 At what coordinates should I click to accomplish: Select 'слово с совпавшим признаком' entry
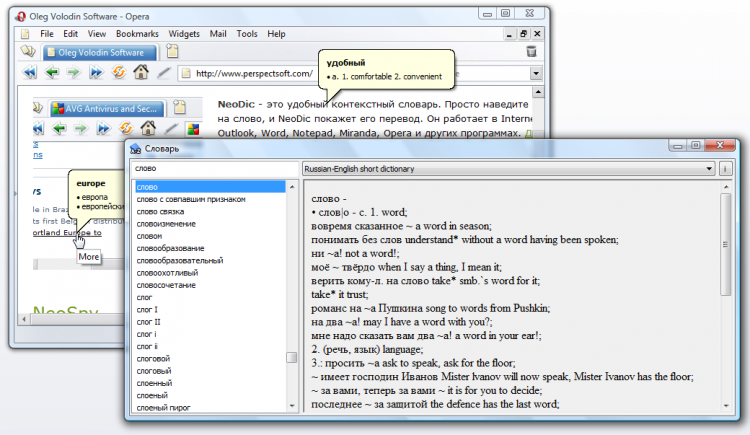tap(191, 199)
